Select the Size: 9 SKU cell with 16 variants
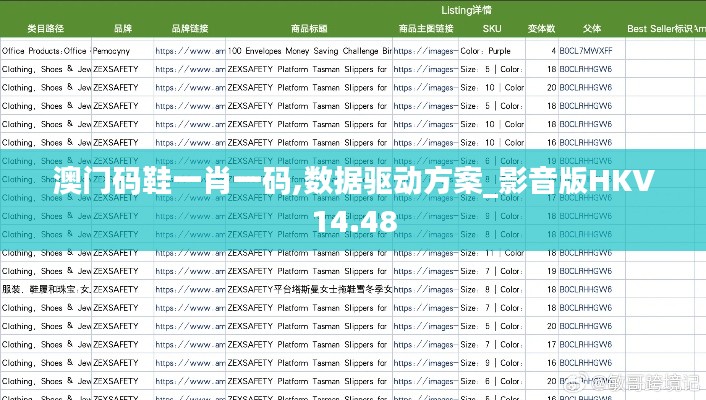706x400 pixels. [x=492, y=363]
